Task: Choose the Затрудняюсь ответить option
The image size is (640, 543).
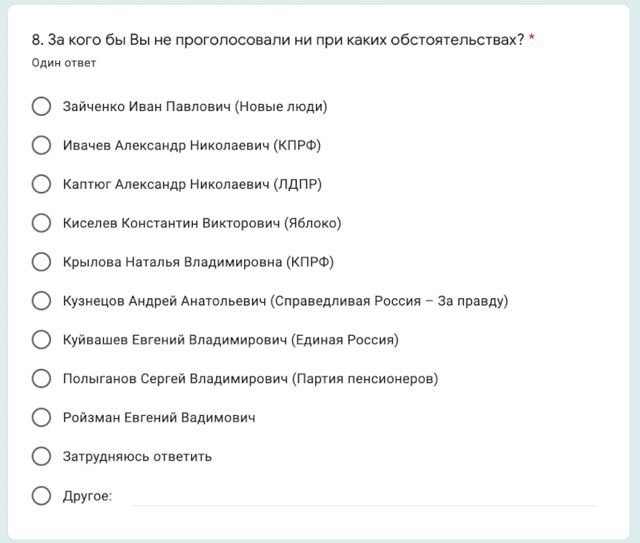Action: pyautogui.click(x=42, y=456)
